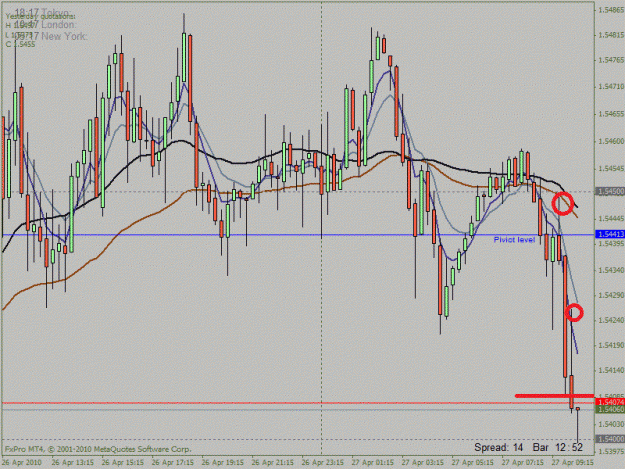Image resolution: width=625 pixels, height=469 pixels.
Task: Click the 1.54765 price axis label
Action: [611, 60]
